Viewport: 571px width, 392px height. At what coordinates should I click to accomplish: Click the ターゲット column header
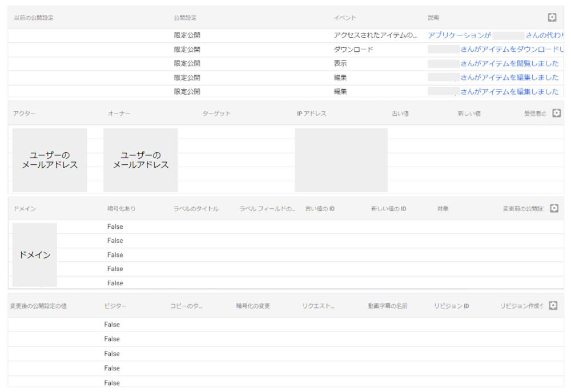coord(216,114)
